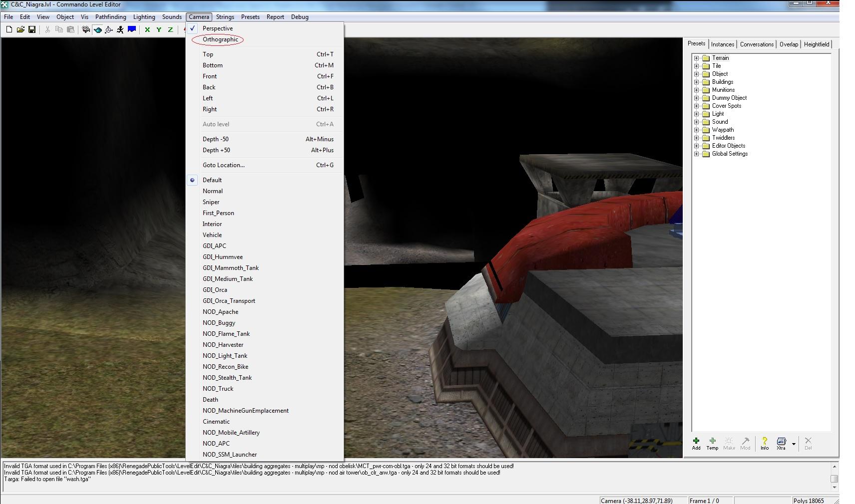855x504 pixels.
Task: Click the Open folder toolbar icon
Action: tap(20, 30)
